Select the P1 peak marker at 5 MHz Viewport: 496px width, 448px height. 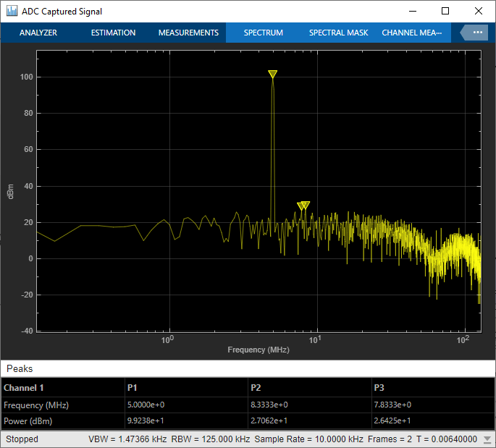point(272,74)
